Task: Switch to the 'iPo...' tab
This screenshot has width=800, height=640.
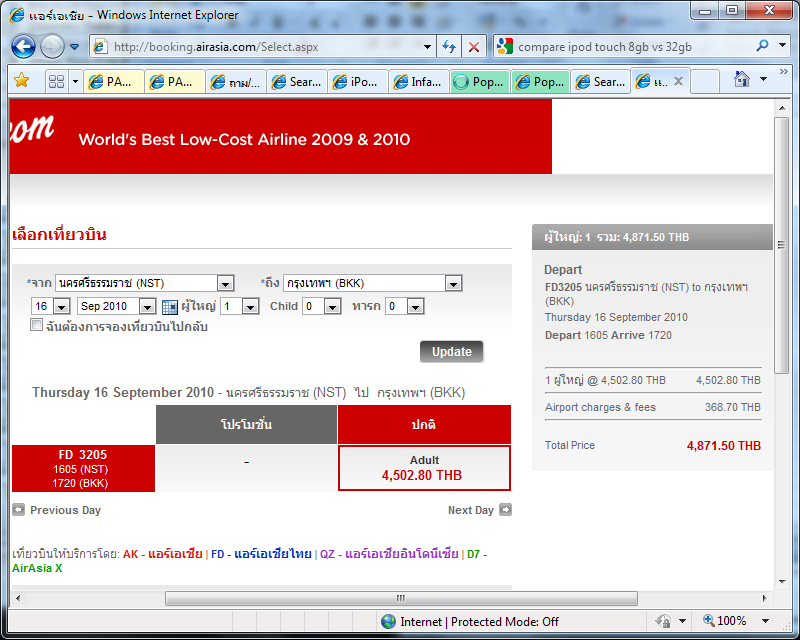Action: click(358, 82)
